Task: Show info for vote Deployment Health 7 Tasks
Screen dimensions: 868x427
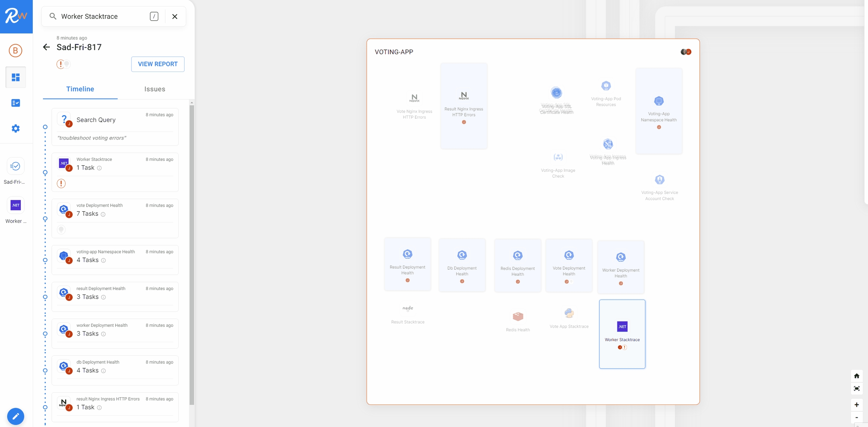Action: click(x=103, y=214)
